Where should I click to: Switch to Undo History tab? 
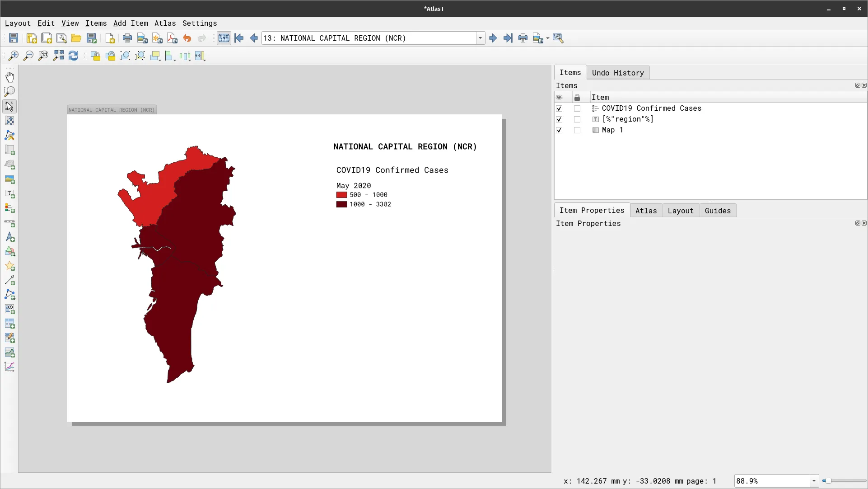[617, 73]
